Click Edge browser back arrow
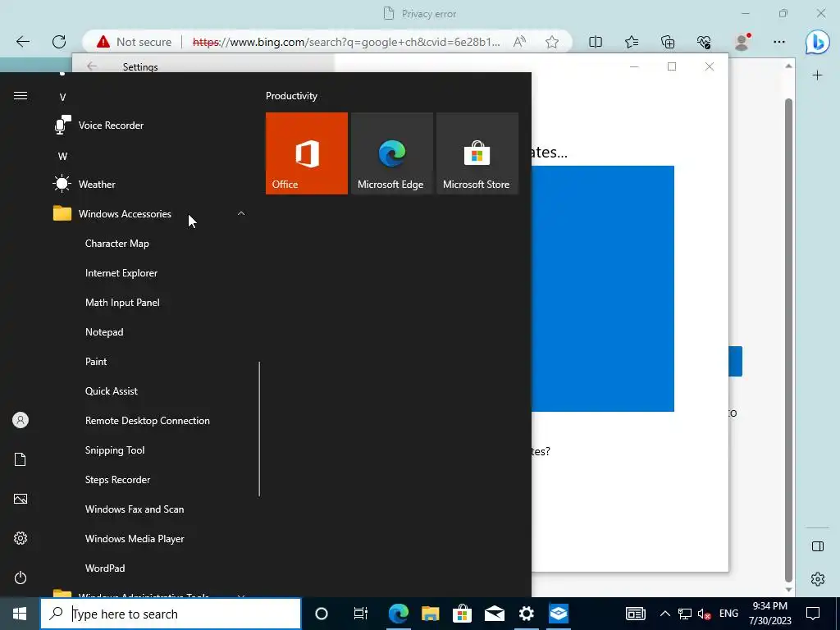The height and width of the screenshot is (630, 840). 22,42
